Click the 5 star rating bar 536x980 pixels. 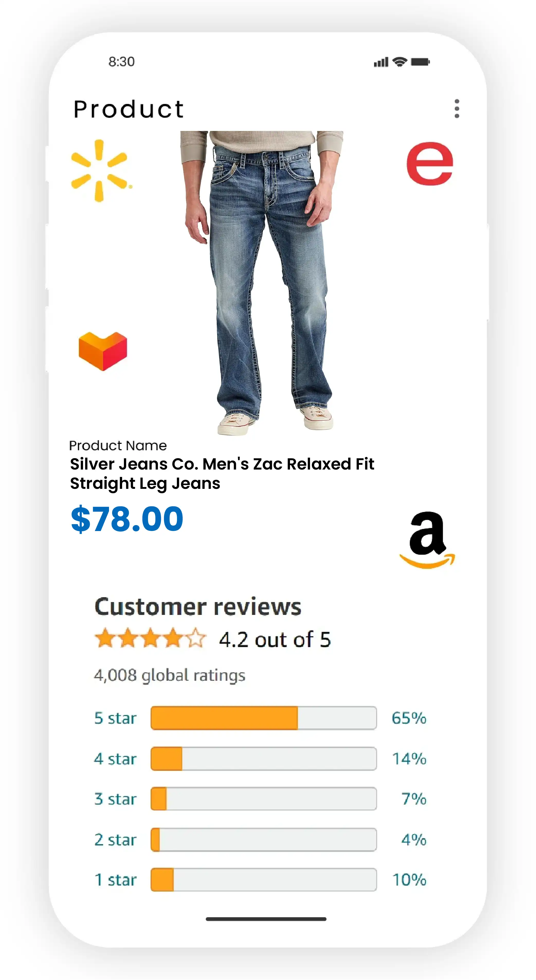coord(264,718)
